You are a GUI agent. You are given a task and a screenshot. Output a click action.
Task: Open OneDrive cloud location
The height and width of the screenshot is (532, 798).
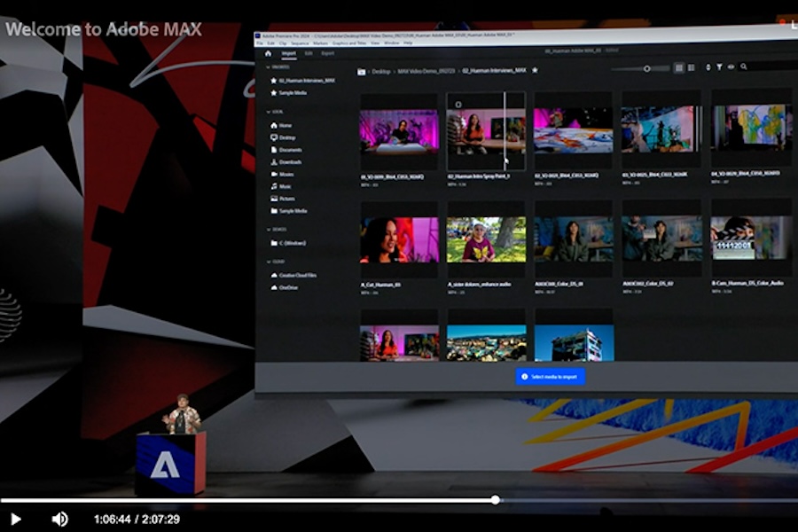[285, 287]
